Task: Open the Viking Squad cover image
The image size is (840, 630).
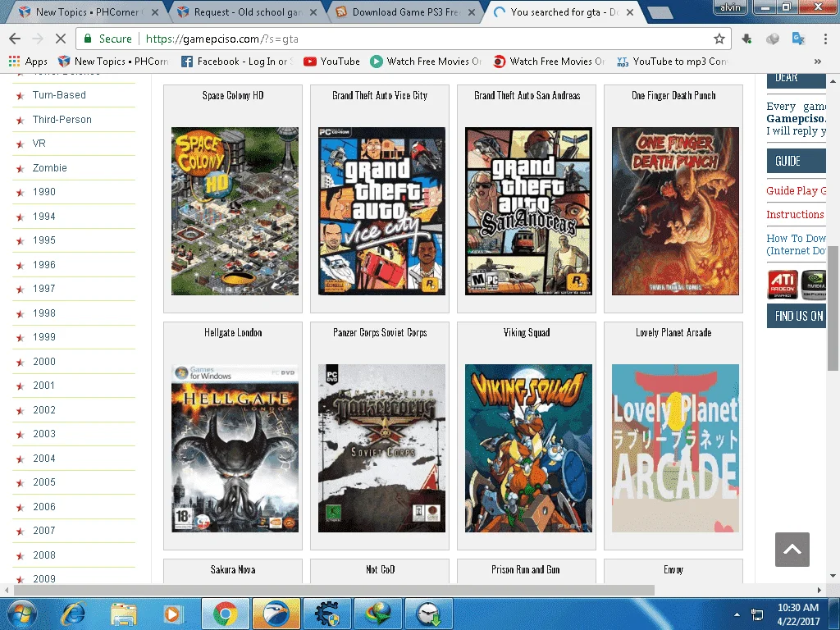Action: tap(528, 449)
